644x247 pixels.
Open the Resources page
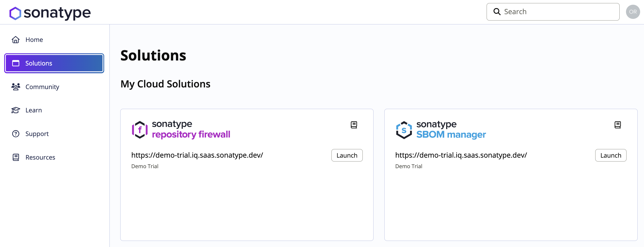(x=54, y=157)
